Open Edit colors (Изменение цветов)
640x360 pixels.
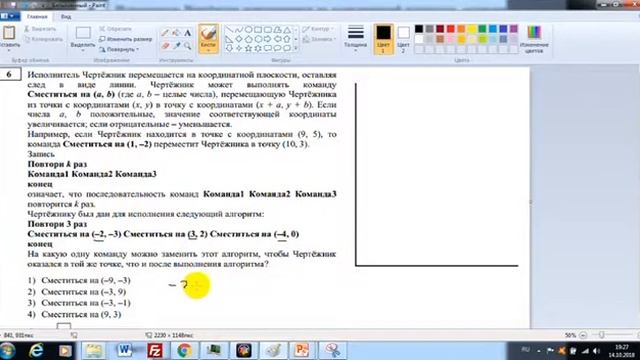(534, 39)
